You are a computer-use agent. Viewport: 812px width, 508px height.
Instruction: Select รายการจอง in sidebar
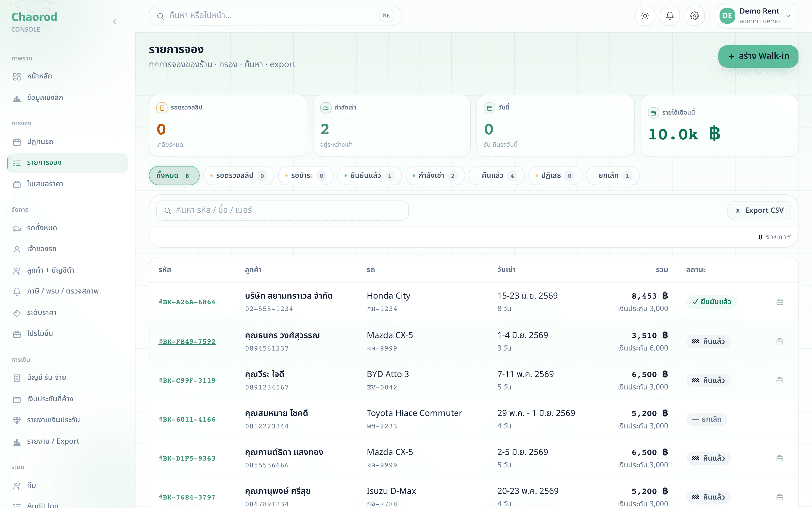(67, 163)
